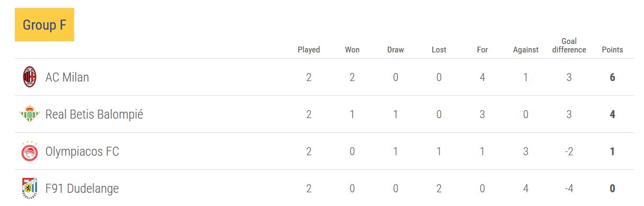Click the Won column header

352,50
